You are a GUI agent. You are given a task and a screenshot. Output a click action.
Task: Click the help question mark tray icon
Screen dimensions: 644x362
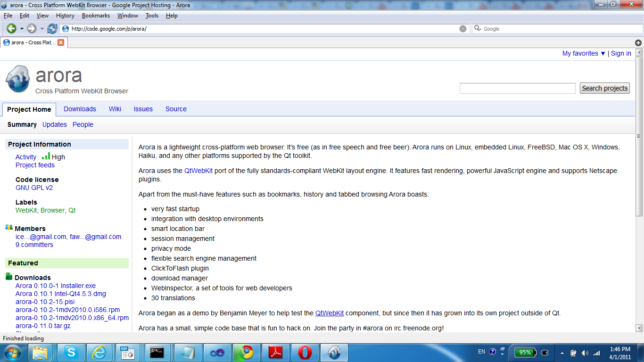click(493, 352)
